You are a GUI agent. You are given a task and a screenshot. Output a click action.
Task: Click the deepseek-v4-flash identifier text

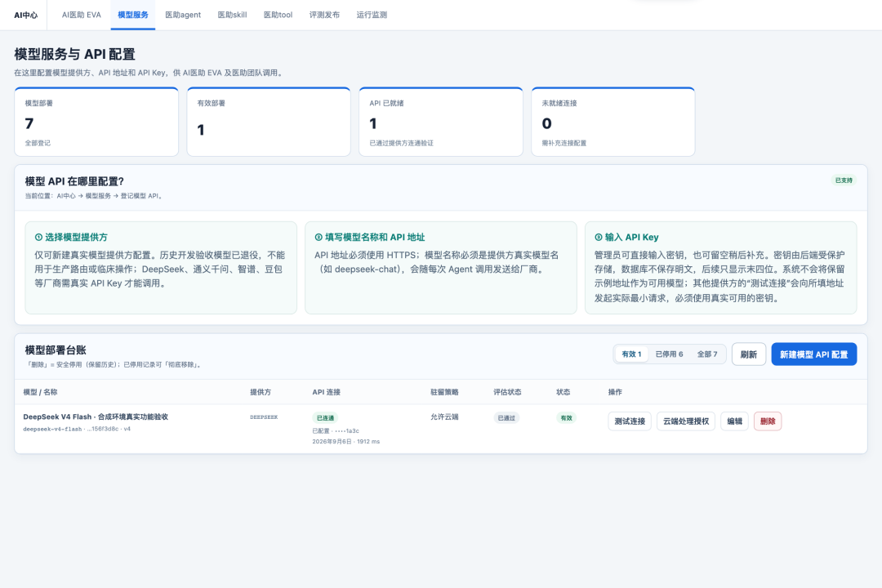point(52,429)
